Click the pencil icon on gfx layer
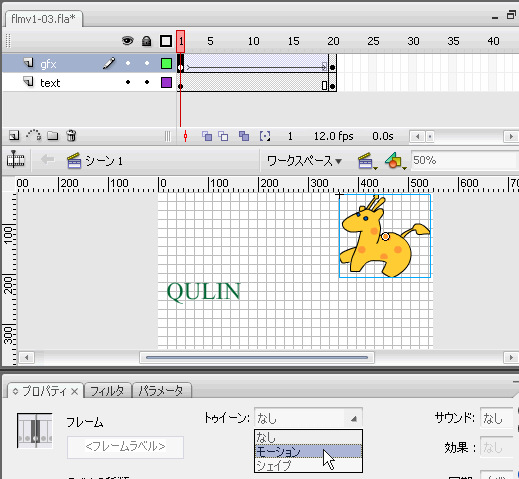The width and height of the screenshot is (519, 479). tap(109, 63)
